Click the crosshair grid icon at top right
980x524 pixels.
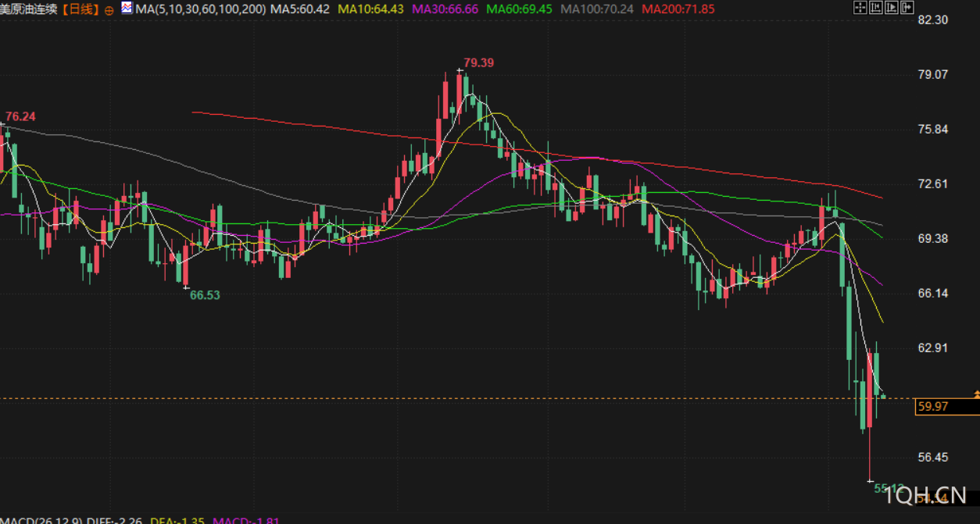click(860, 8)
